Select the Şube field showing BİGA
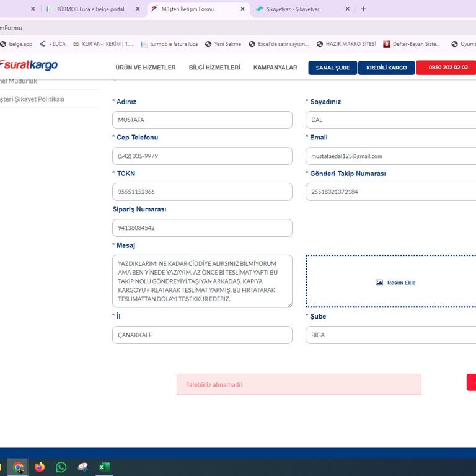The width and height of the screenshot is (476, 476). pos(390,335)
